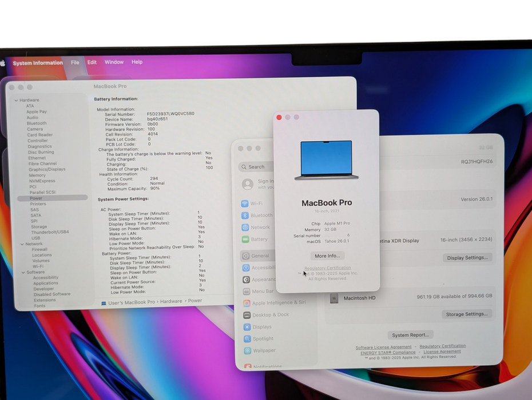Click the Storage Settings... button
The image size is (532, 400).
467,314
